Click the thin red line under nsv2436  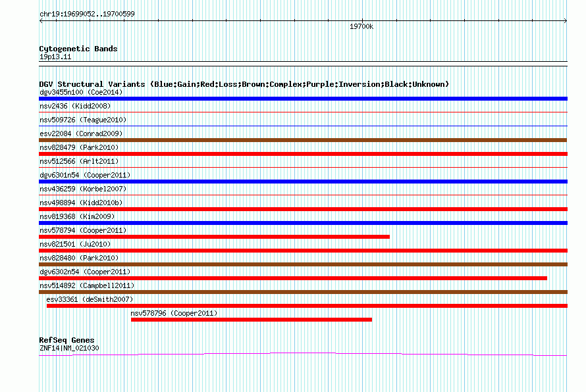pos(303,112)
